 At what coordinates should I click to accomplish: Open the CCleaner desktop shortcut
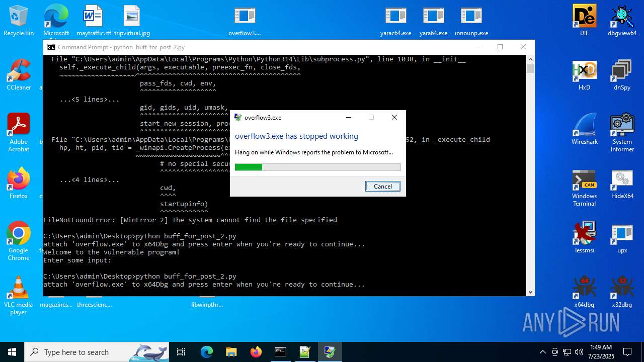coord(19,75)
